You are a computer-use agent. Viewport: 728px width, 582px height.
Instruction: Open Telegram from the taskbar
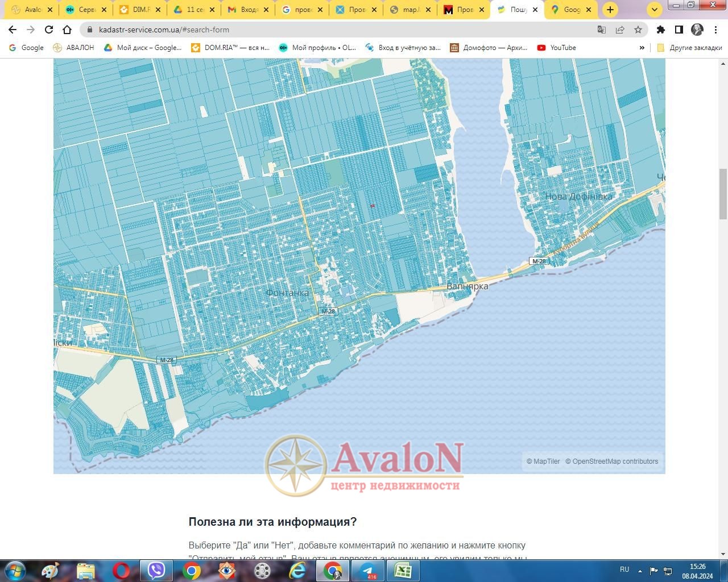click(x=368, y=570)
